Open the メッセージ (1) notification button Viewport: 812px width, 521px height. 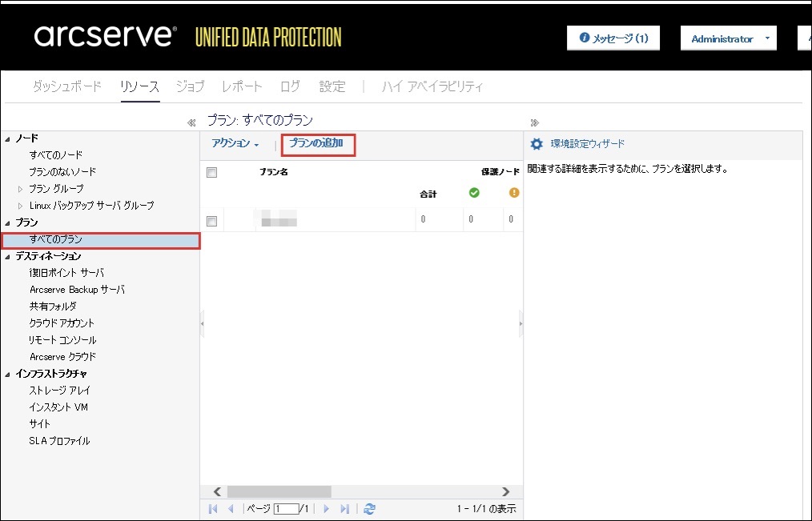613,38
